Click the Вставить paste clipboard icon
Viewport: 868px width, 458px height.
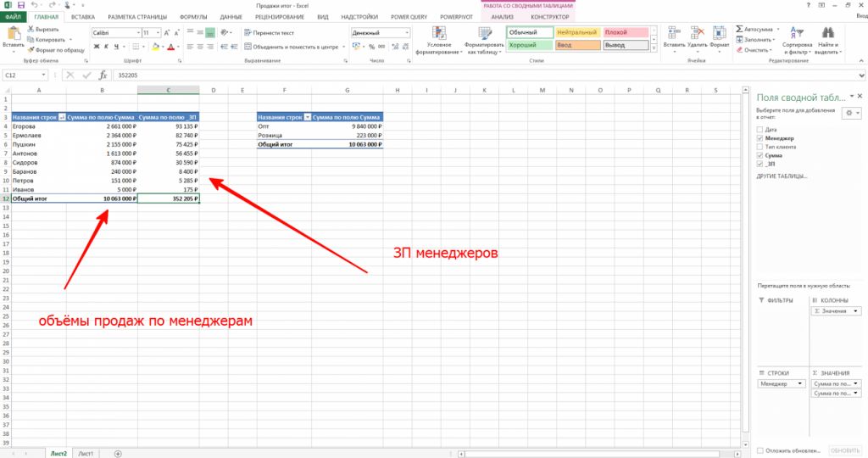click(x=13, y=33)
